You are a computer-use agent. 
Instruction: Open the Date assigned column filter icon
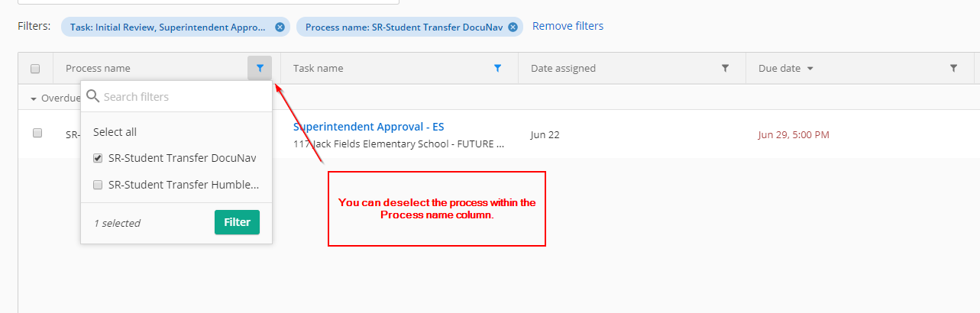click(725, 68)
